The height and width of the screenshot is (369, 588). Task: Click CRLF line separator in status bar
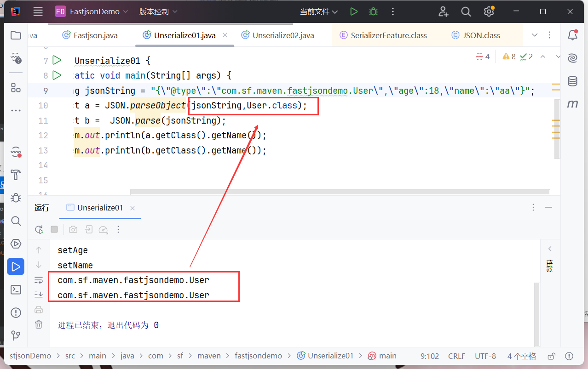[x=456, y=356]
